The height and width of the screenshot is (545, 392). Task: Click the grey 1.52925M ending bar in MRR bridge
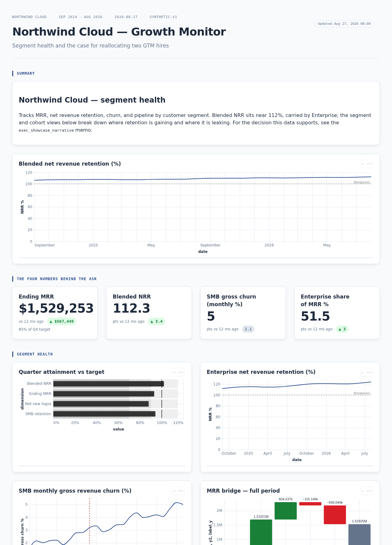pos(360,535)
